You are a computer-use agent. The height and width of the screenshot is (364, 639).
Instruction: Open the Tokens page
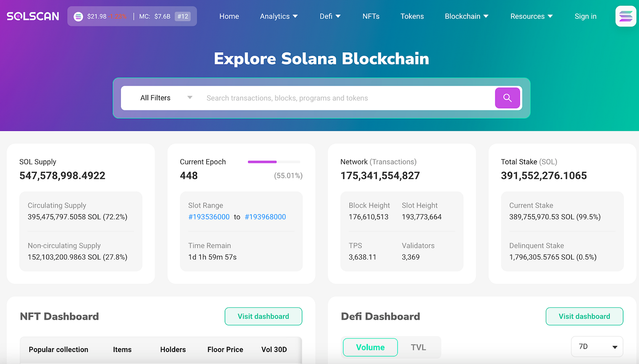coord(412,16)
